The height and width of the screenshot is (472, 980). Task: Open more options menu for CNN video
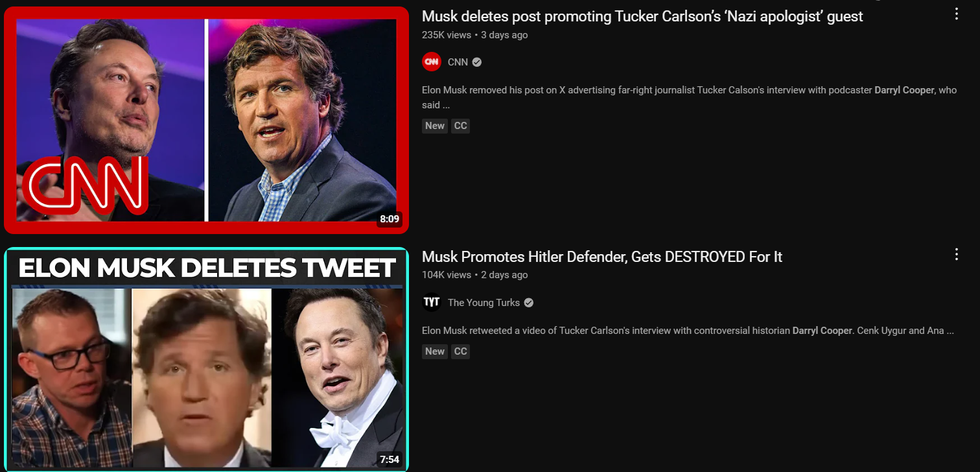point(957,14)
